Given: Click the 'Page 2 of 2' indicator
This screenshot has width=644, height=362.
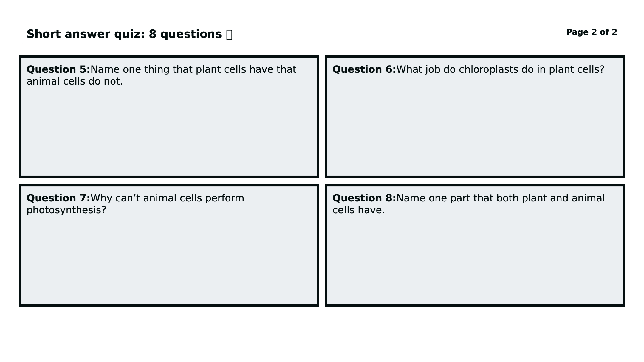Looking at the screenshot, I should click(592, 32).
